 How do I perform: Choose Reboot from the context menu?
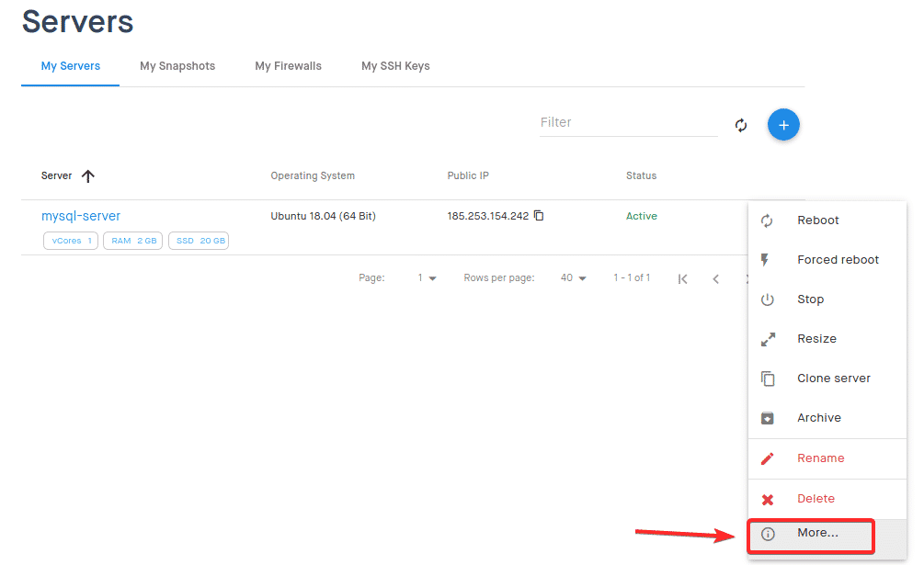[x=817, y=220]
